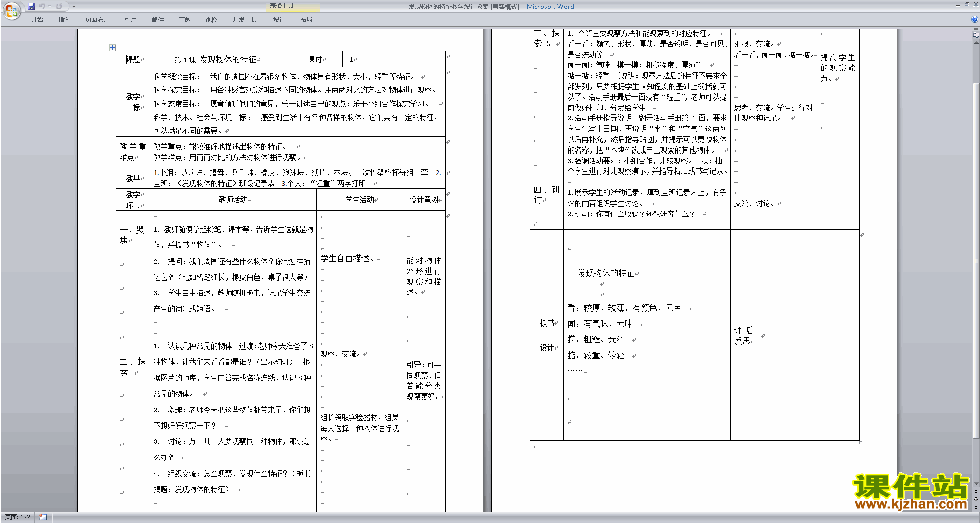Open the 邮件 ribbon tab
980x523 pixels.
[158, 19]
